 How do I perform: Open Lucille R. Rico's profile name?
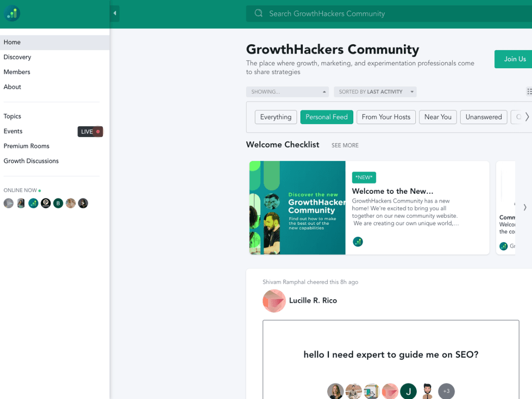[x=313, y=301]
